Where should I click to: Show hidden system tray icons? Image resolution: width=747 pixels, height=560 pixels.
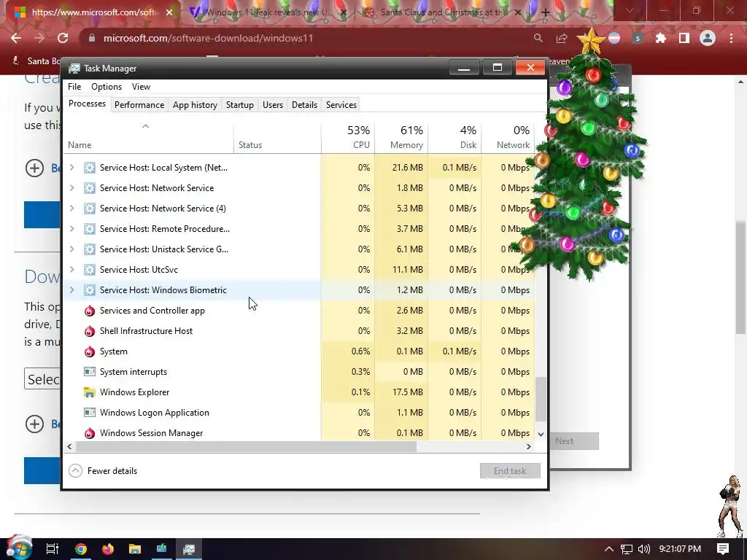point(608,549)
